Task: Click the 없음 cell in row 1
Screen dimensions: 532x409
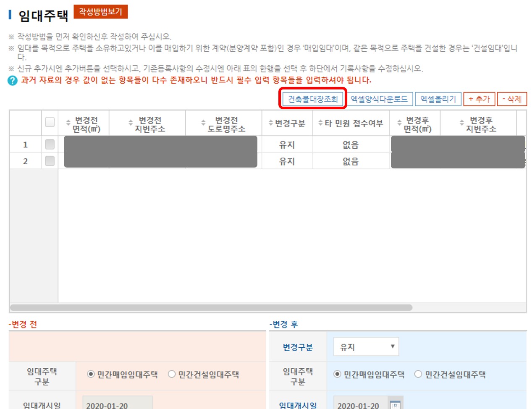Action: (x=351, y=144)
